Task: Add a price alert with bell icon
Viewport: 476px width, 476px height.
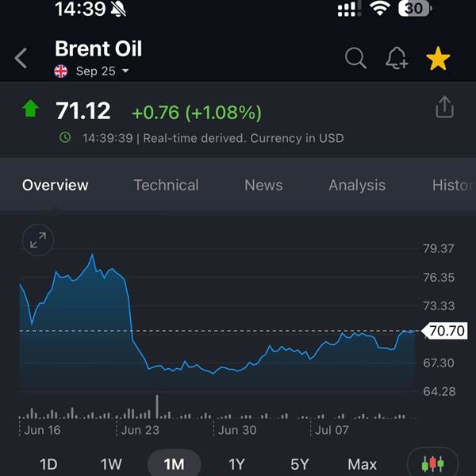Action: pyautogui.click(x=397, y=58)
